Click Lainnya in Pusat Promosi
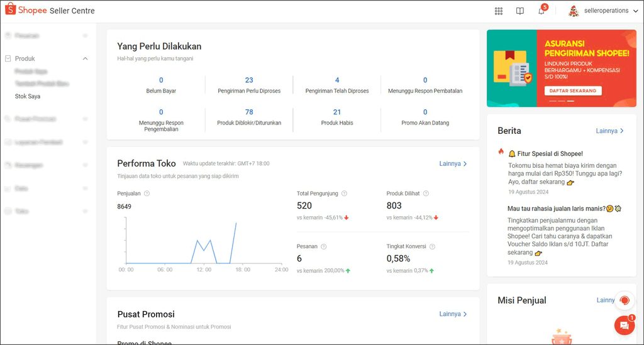 (453, 314)
